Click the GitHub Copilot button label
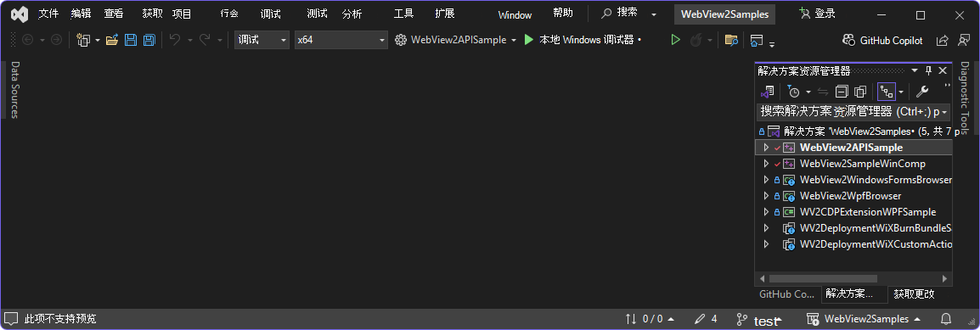This screenshot has width=980, height=330. point(891,41)
